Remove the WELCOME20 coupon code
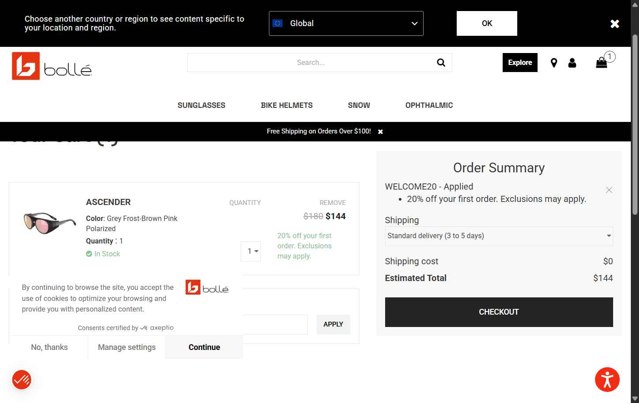 click(609, 190)
